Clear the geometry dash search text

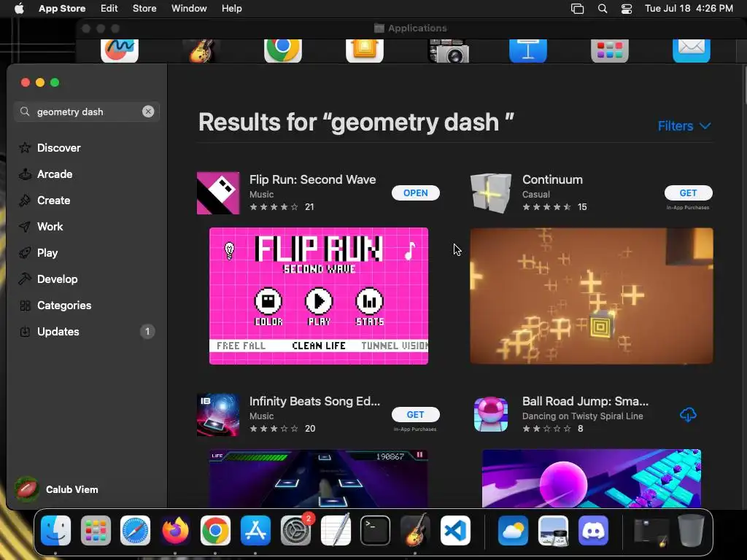[148, 112]
